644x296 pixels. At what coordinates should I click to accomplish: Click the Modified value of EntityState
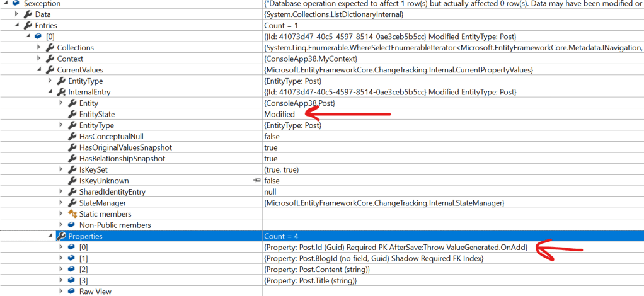coord(279,115)
